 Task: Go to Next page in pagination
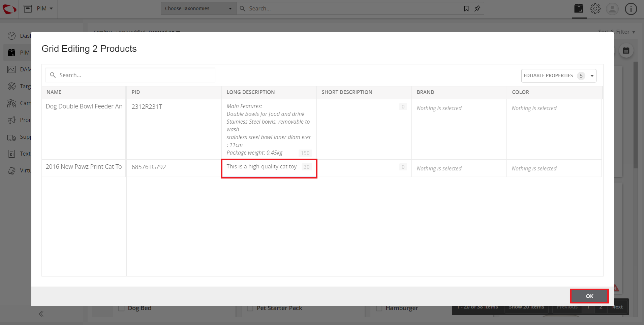pyautogui.click(x=617, y=307)
